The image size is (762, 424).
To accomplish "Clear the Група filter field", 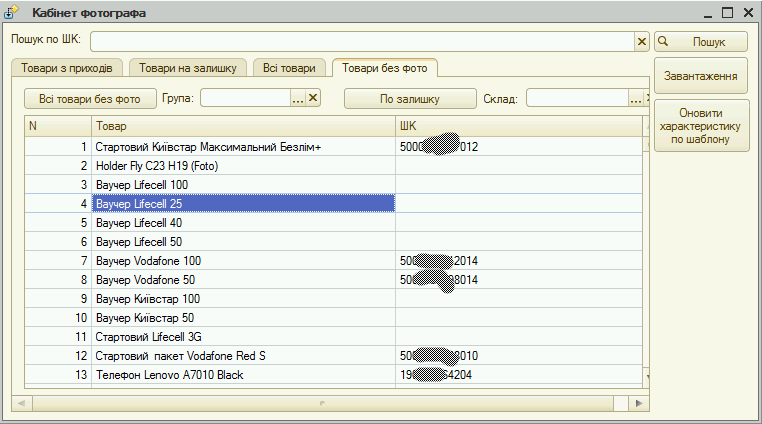I will (x=313, y=98).
